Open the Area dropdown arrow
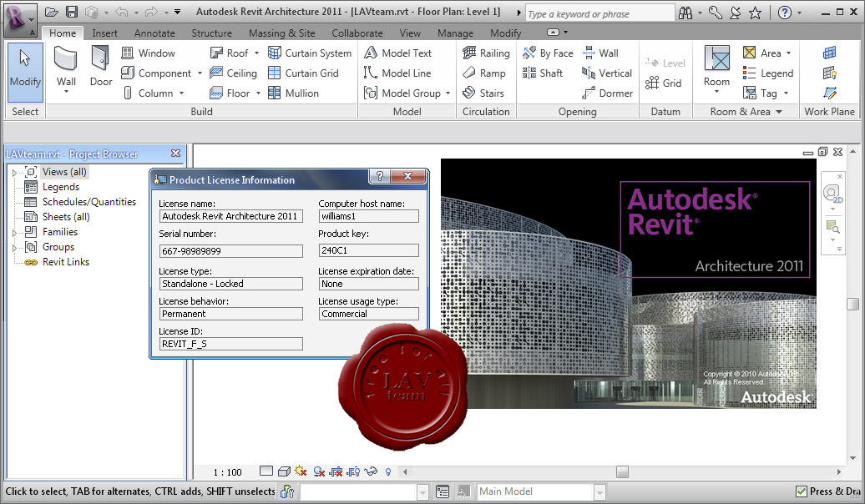This screenshot has width=865, height=504. coord(788,53)
